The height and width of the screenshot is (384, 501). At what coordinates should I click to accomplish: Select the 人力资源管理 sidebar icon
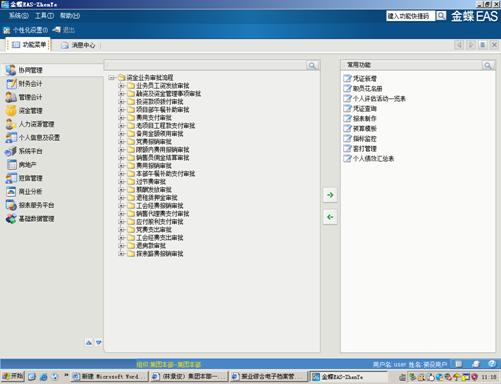[x=11, y=124]
